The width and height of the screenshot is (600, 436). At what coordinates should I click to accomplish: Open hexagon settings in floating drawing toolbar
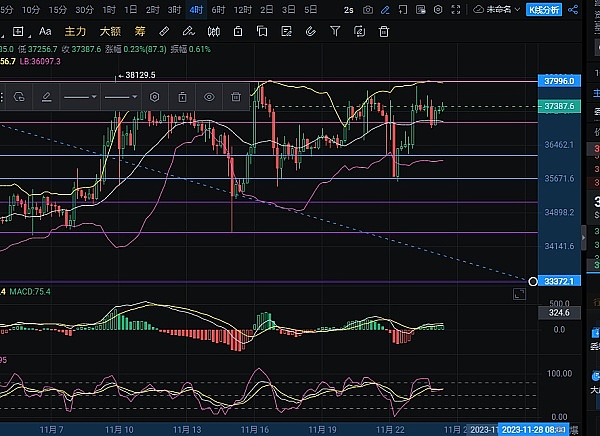[x=155, y=97]
